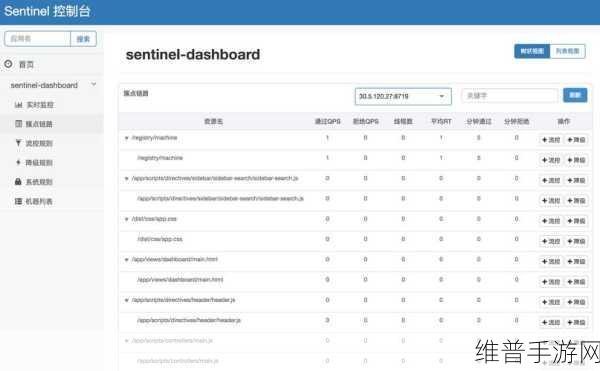Screen dimensions: 600x371
Task: Collapse the top-level /app/views/dashboard/main.html row
Action: click(x=127, y=259)
